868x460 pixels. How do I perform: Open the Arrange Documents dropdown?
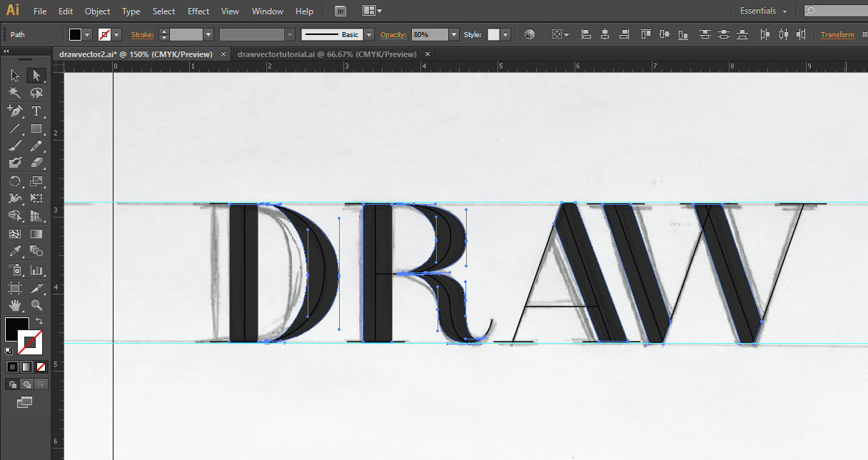[372, 11]
